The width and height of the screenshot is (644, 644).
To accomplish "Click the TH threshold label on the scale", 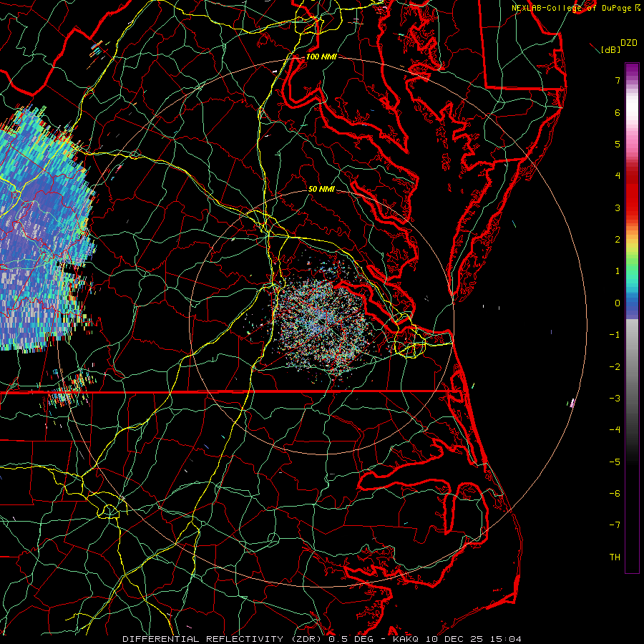I will click(x=615, y=557).
